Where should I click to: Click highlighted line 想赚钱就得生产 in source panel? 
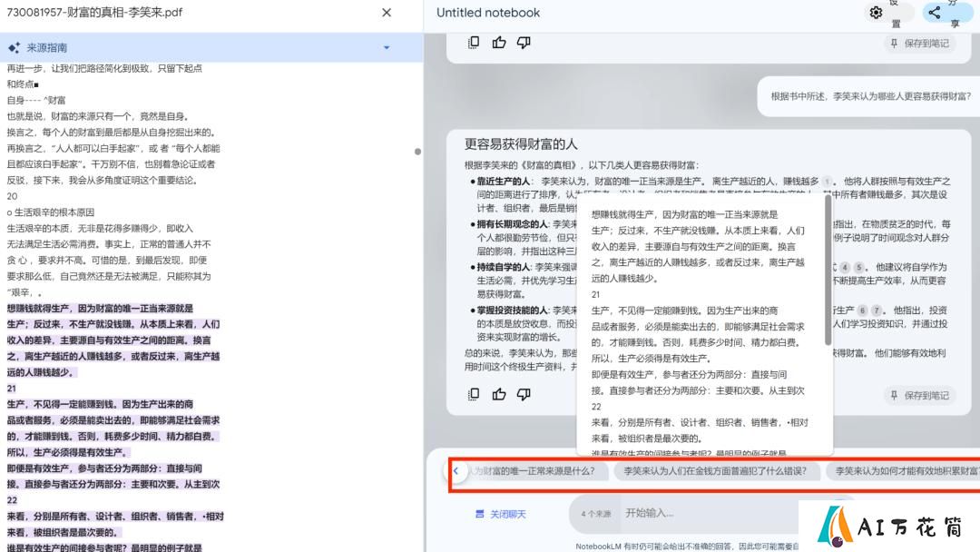pos(100,308)
